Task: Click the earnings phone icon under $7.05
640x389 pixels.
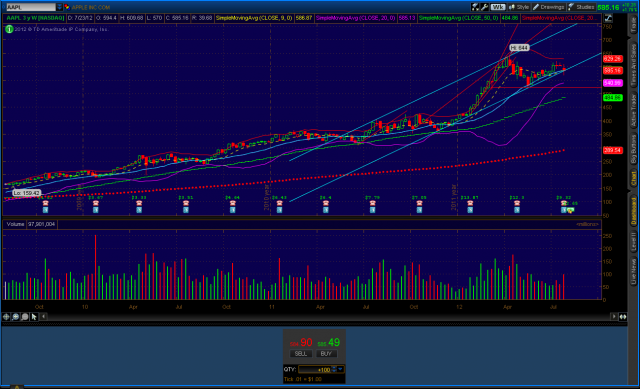Action: point(419,203)
